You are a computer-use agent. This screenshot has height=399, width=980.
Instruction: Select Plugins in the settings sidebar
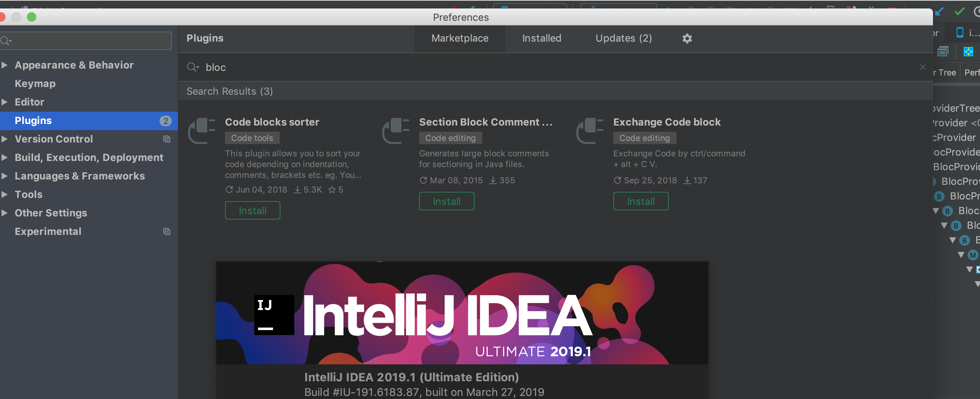point(89,121)
